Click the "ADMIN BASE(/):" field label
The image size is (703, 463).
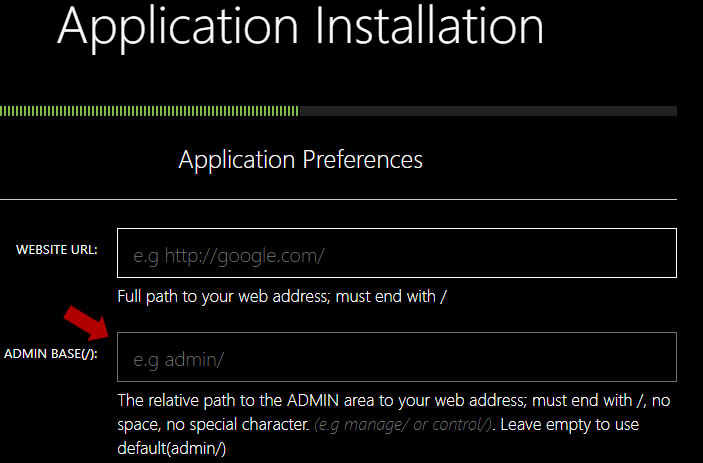coord(51,354)
